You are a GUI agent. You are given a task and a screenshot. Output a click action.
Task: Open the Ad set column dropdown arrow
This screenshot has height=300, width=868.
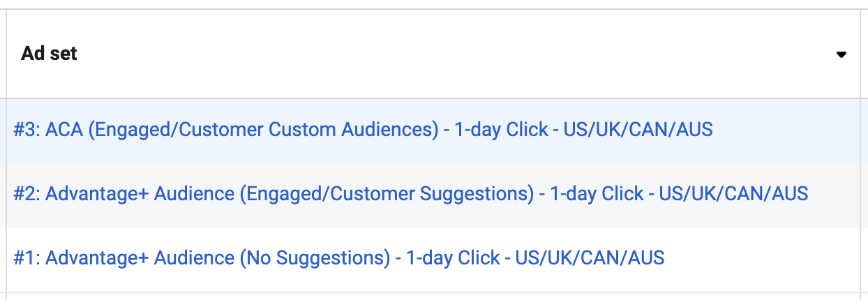[x=841, y=54]
